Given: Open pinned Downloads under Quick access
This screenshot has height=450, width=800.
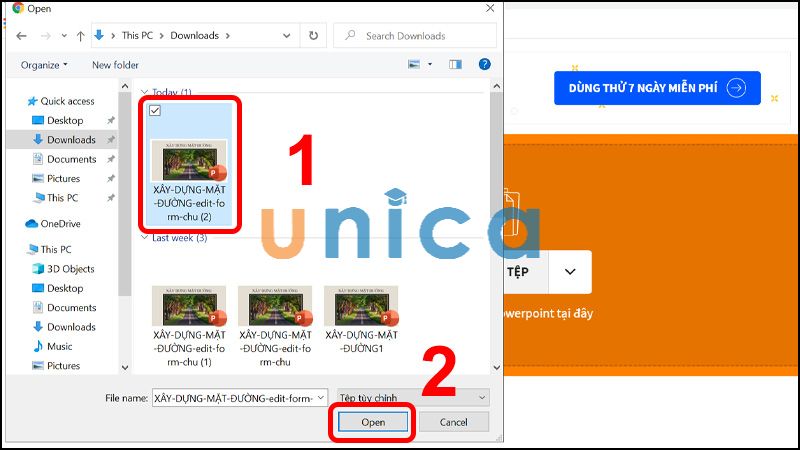Looking at the screenshot, I should pyautogui.click(x=64, y=139).
